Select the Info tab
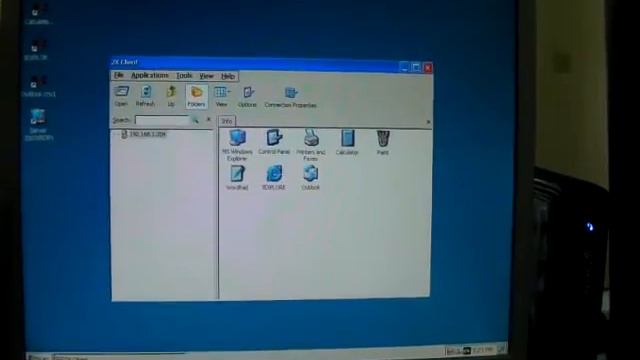 tap(227, 121)
